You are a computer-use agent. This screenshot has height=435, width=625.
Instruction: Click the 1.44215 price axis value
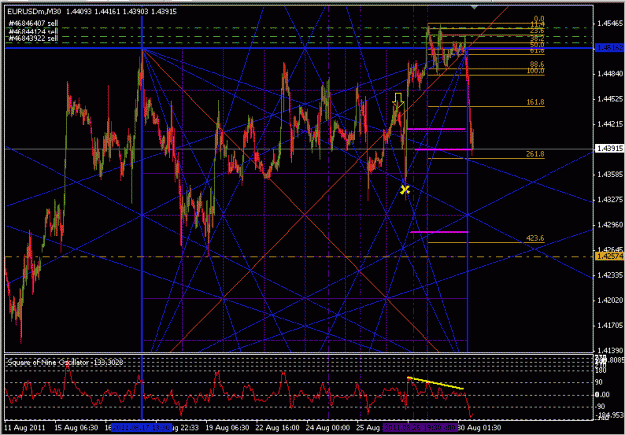(x=608, y=124)
